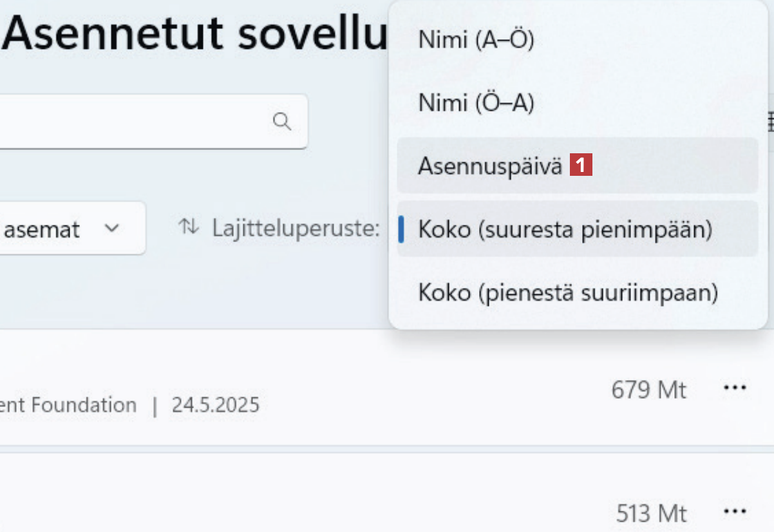Select Koko (suuresta pienimpään) option
Viewport: 774px width, 532px height.
[565, 229]
